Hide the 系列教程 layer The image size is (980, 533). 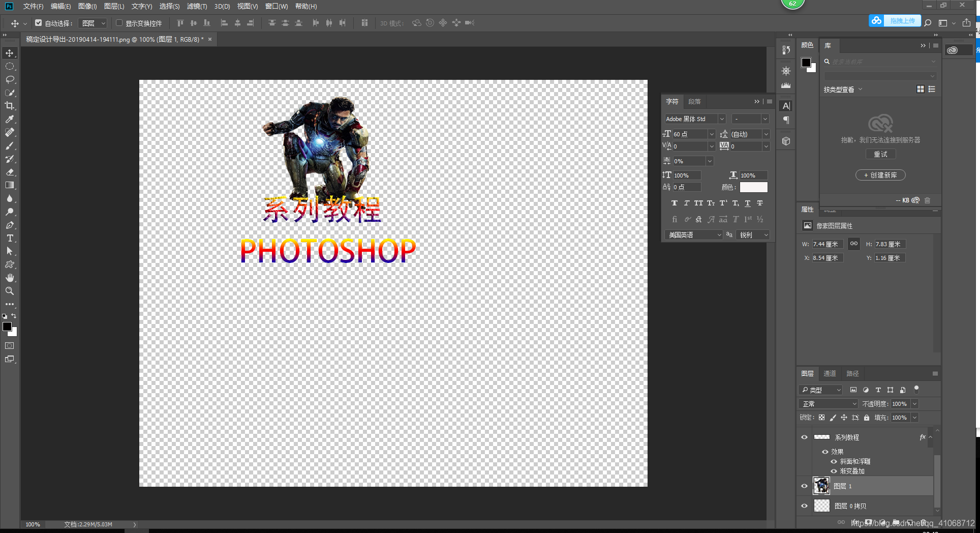click(804, 437)
